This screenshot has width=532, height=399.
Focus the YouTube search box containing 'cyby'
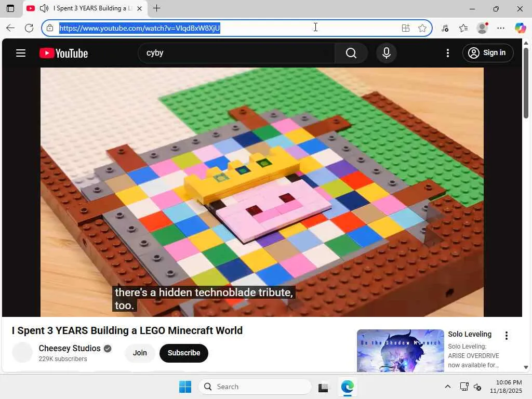[x=236, y=53]
